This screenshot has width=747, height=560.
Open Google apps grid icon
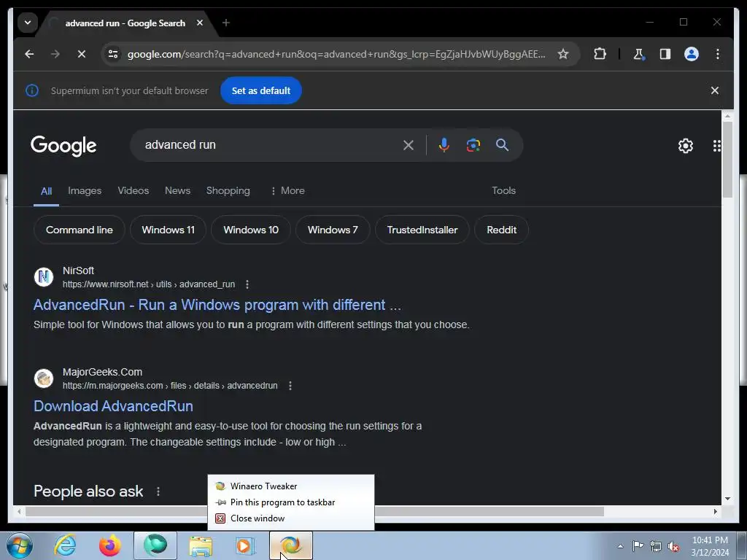click(x=716, y=146)
